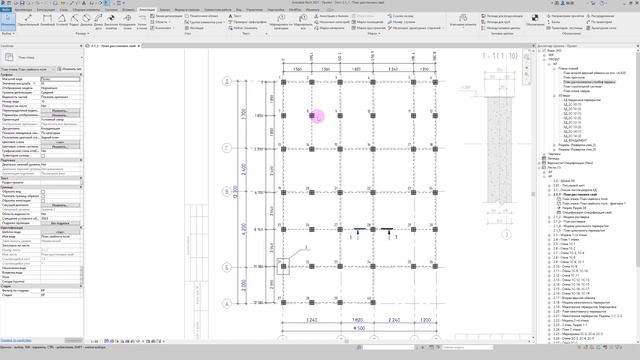Activate the Spot Slope (Уклон в точке) tool
The width and height of the screenshot is (640, 360).
click(142, 21)
